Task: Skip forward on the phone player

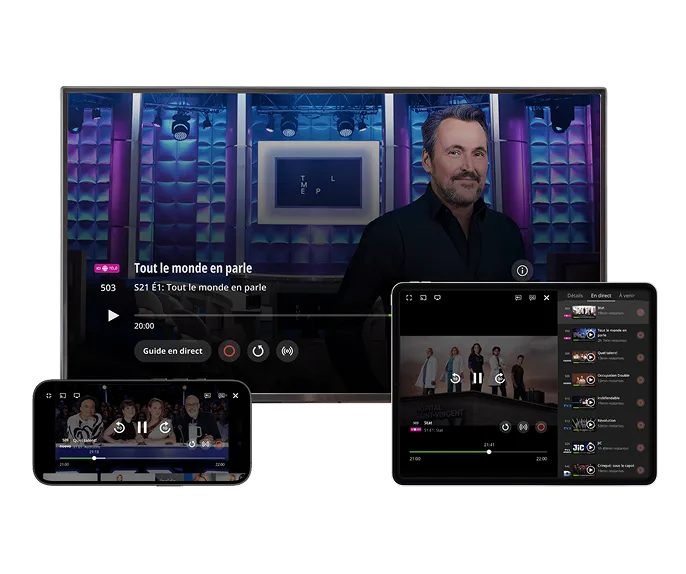Action: (165, 427)
